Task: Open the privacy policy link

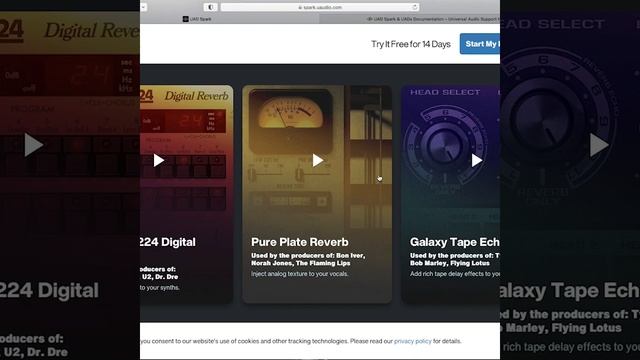Action: click(412, 341)
